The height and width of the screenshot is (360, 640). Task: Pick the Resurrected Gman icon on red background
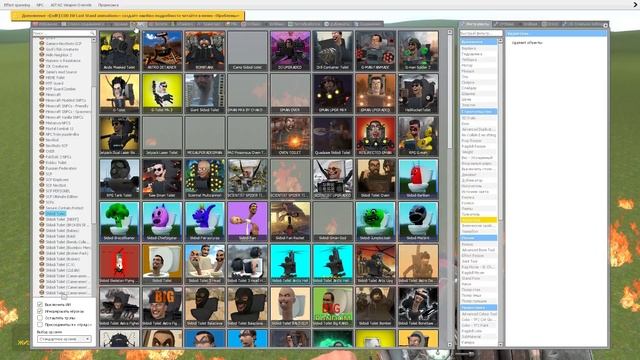click(x=375, y=136)
